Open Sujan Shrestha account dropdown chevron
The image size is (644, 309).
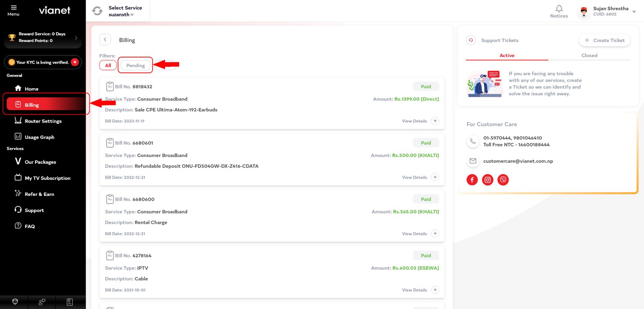(634, 11)
